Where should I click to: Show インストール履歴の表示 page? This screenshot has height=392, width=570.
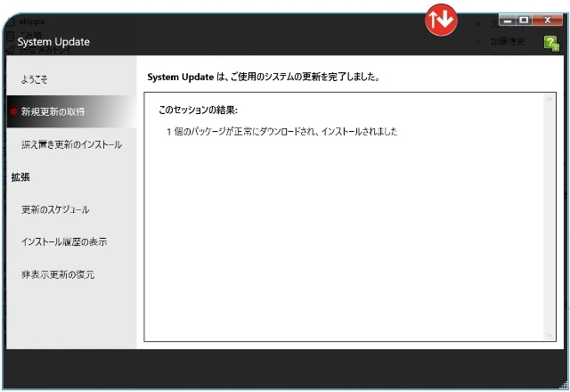click(x=64, y=241)
